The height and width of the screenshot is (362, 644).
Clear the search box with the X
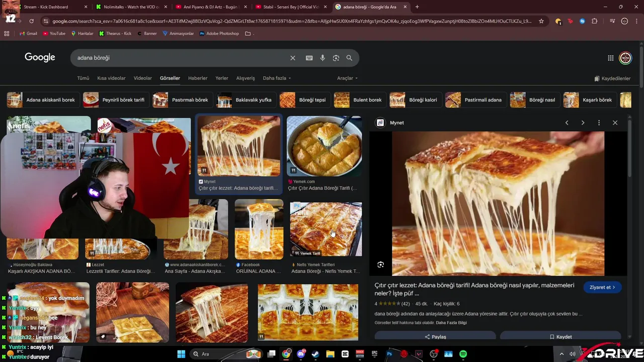coord(293,58)
